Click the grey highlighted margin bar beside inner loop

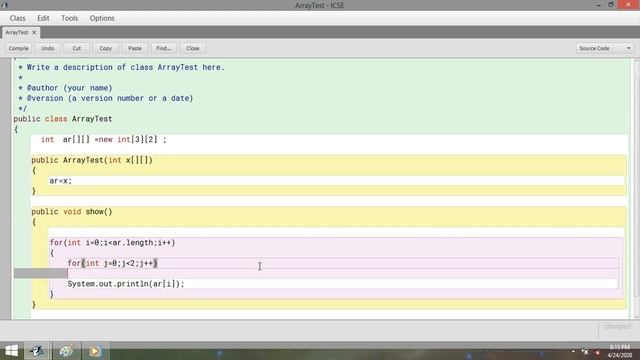click(x=41, y=273)
